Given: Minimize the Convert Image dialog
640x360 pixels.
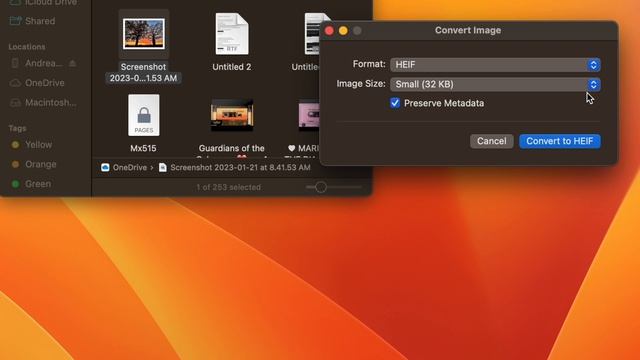Looking at the screenshot, I should [x=343, y=31].
